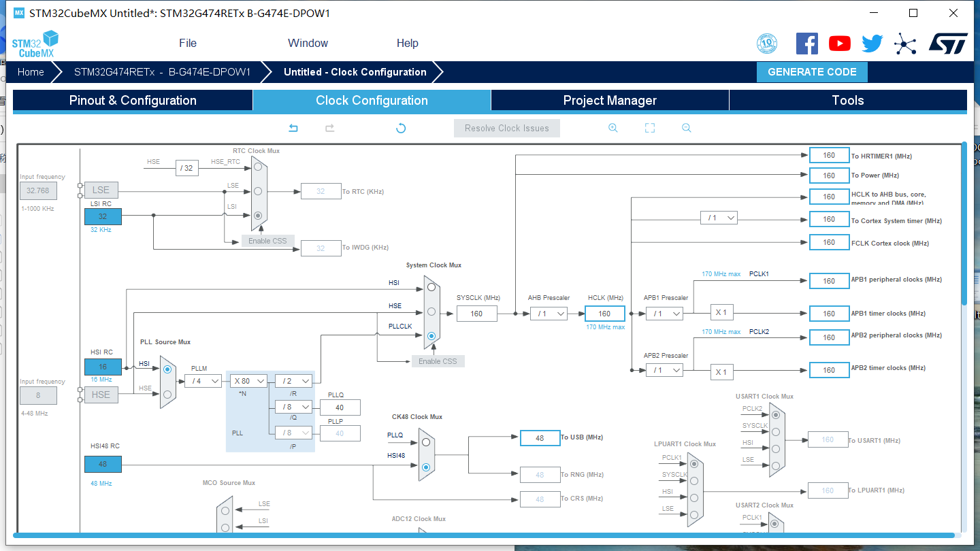Viewport: 980px width, 551px height.
Task: Click the LSE oscillator block
Action: point(101,190)
